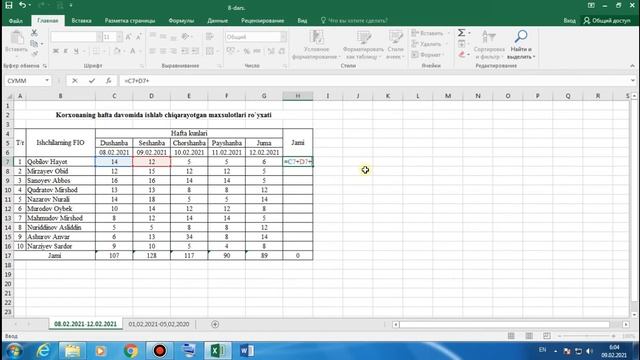The width and height of the screenshot is (640, 360).
Task: Increase decimal places in Number group
Action: coord(271,51)
